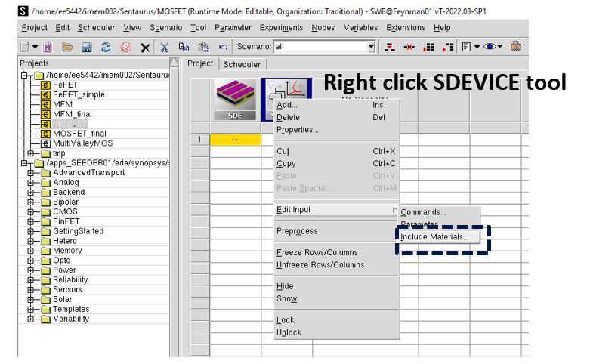This screenshot has width=590, height=364.
Task: Select Preprocess in the context menu
Action: pos(297,231)
